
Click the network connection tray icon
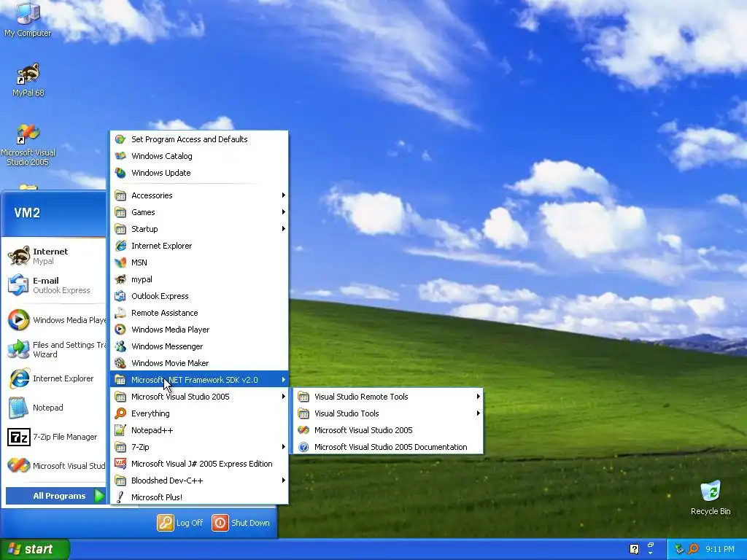click(679, 549)
